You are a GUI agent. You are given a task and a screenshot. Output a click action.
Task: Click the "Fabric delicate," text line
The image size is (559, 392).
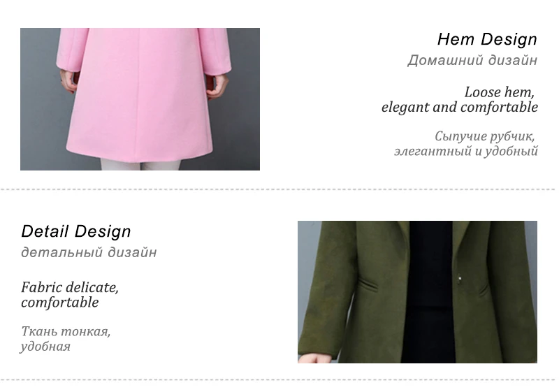pos(69,288)
